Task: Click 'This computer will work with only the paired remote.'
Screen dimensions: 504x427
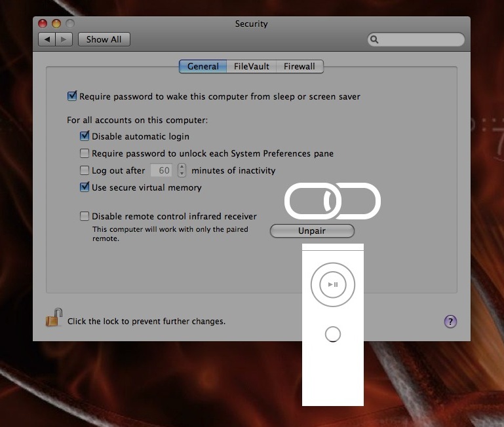Action: [x=170, y=234]
